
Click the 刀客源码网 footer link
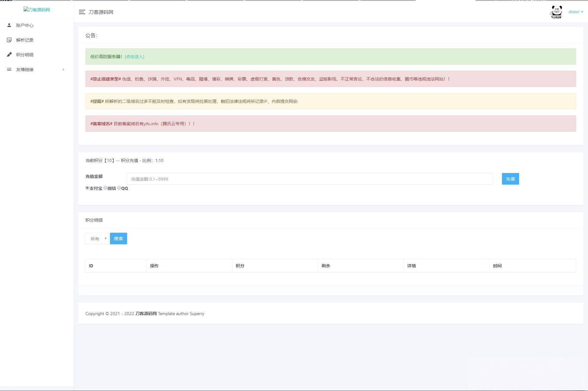coord(146,314)
